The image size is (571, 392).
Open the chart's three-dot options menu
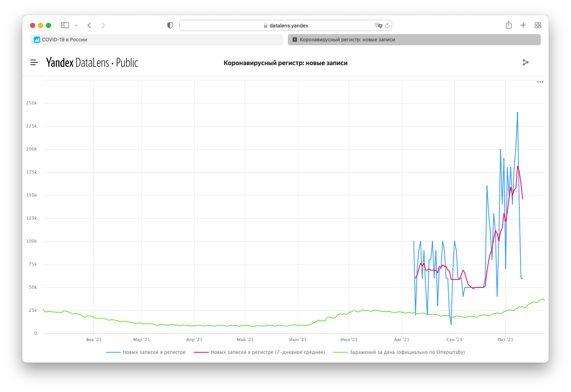[x=540, y=82]
